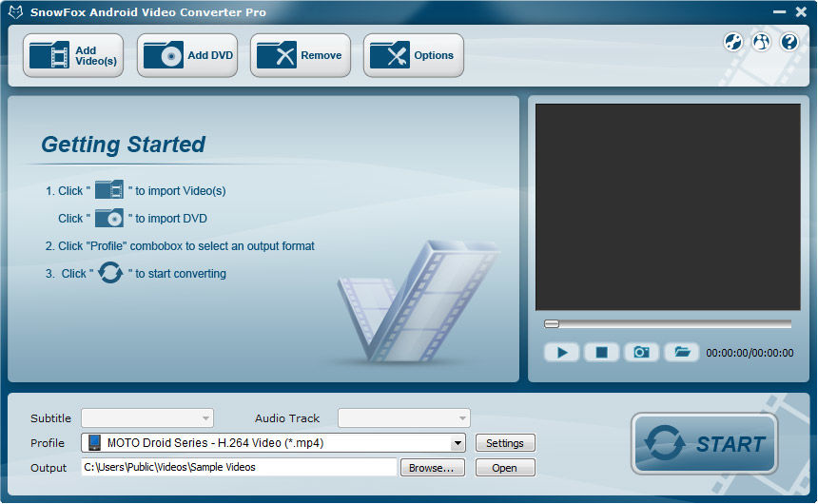Click the Browse... button for output

click(x=433, y=468)
